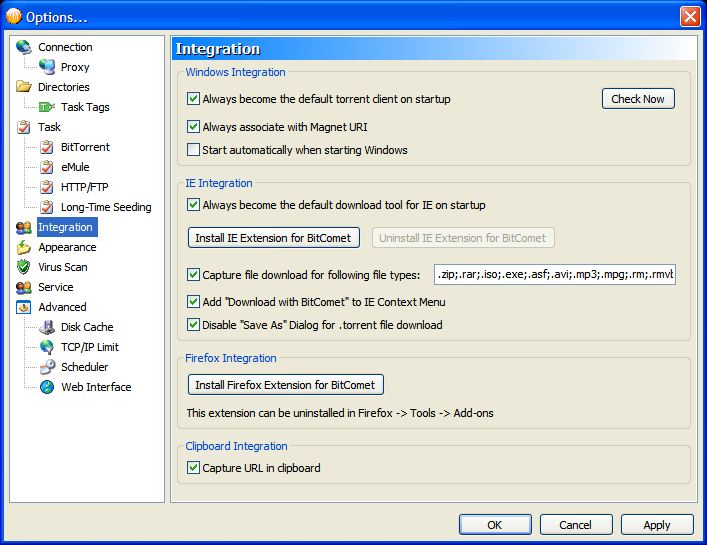
Task: Open the Connection settings page
Action: tap(65, 47)
